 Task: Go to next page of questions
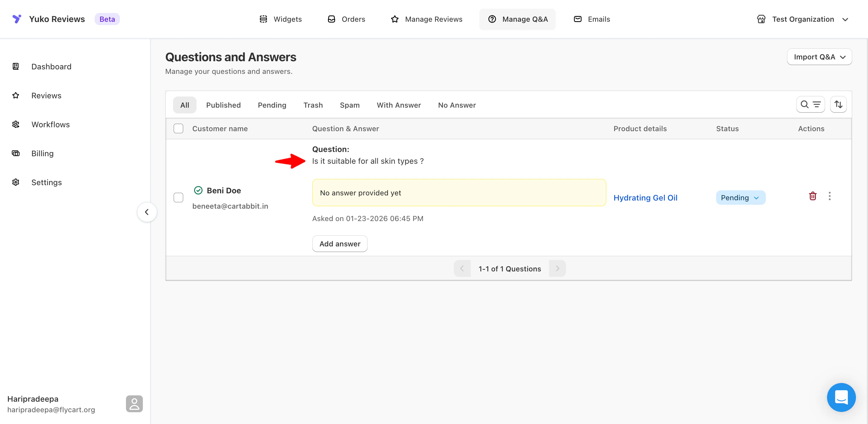pyautogui.click(x=557, y=269)
